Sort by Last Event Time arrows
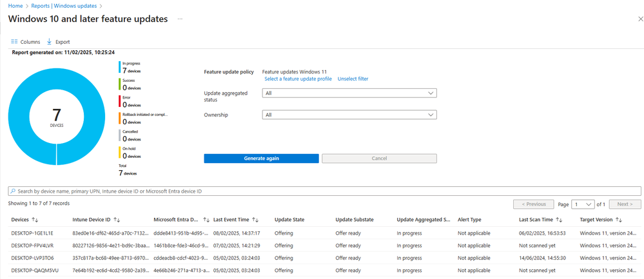This screenshot has width=644, height=279. click(255, 220)
